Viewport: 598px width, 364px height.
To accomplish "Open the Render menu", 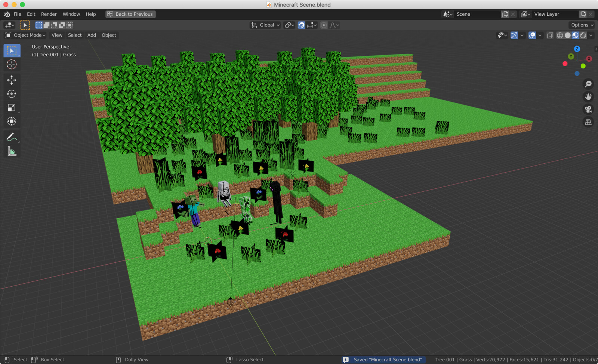I will (x=49, y=14).
